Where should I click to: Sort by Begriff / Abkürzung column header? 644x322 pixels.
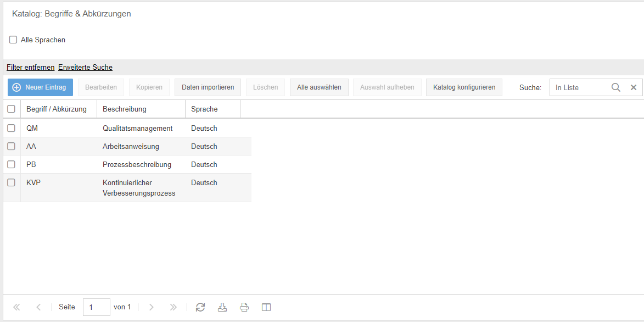57,109
